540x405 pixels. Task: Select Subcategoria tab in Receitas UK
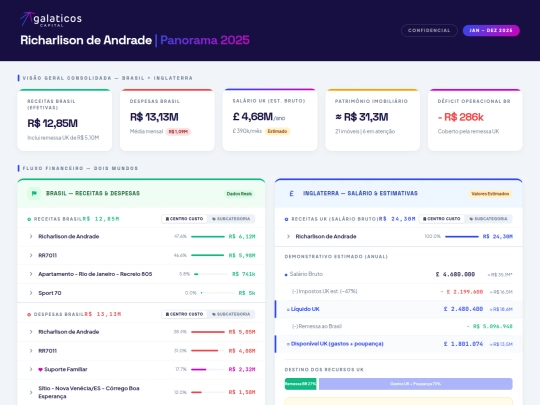[488, 219]
